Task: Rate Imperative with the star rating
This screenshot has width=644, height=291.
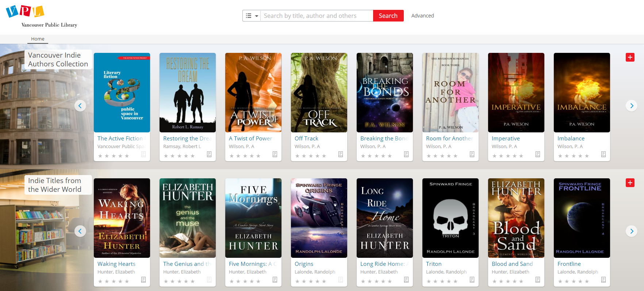Action: (508, 156)
